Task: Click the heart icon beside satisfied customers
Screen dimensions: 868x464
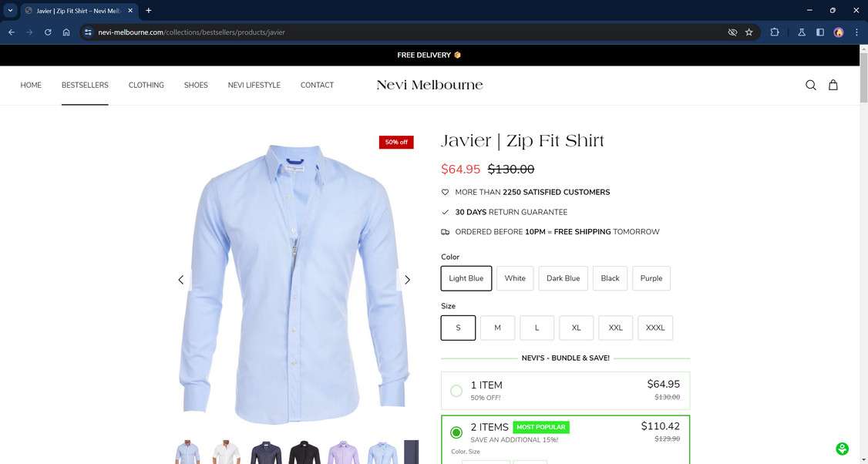Action: (445, 192)
